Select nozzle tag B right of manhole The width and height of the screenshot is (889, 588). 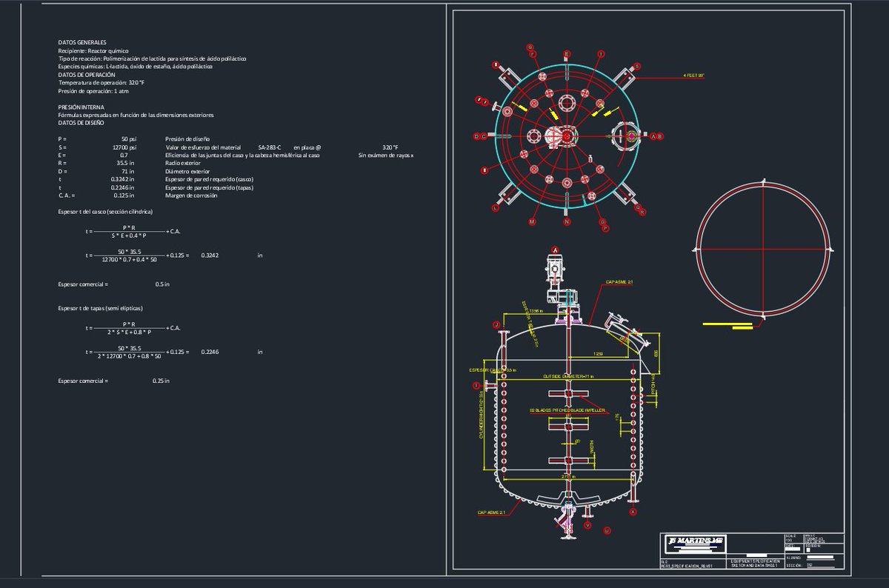[x=659, y=136]
